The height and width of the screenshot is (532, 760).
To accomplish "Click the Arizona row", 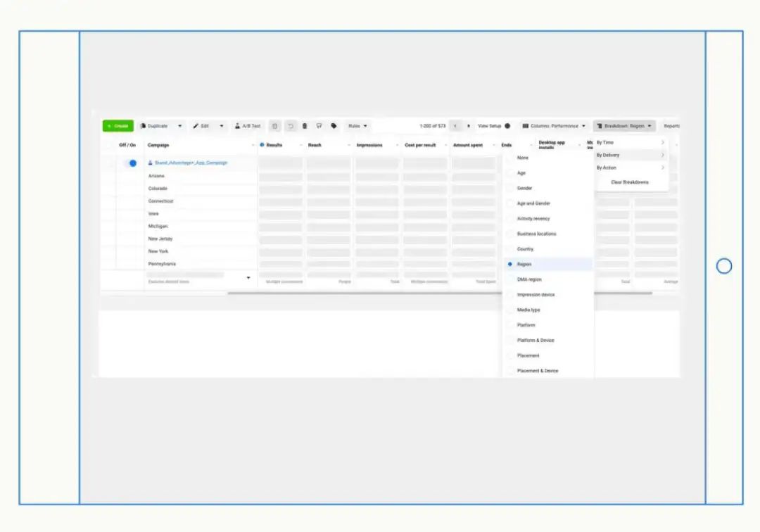I will tap(156, 176).
